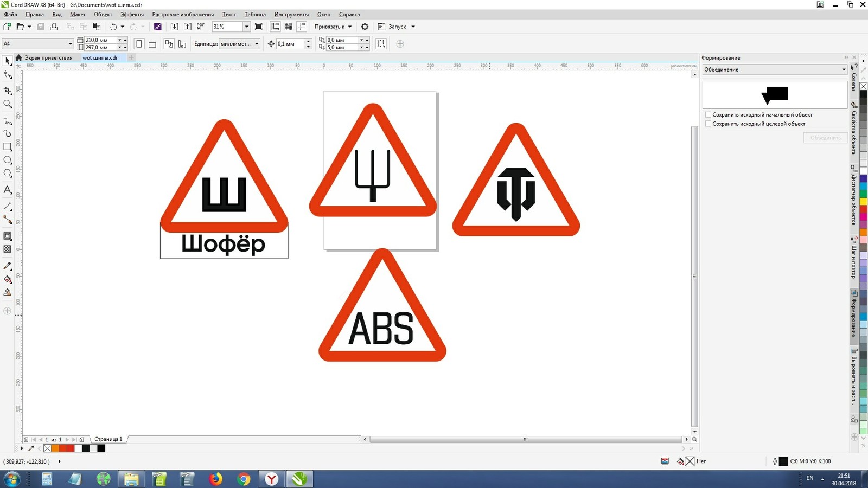Click the Import icon
868x488 pixels.
(x=174, y=27)
